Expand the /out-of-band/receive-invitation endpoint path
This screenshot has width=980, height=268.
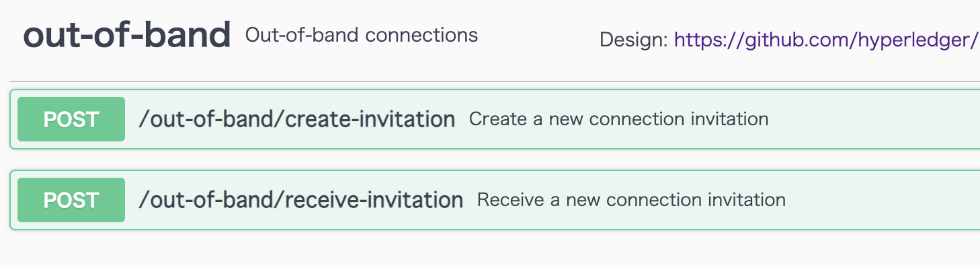(301, 200)
